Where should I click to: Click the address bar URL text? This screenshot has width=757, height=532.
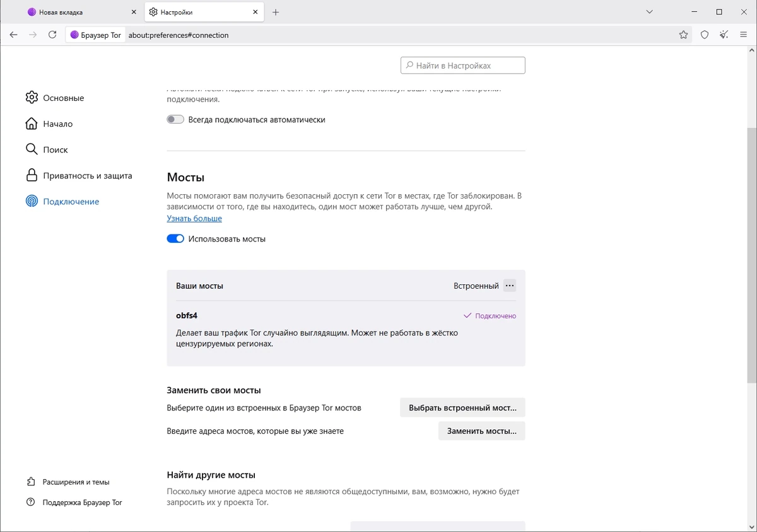point(179,35)
